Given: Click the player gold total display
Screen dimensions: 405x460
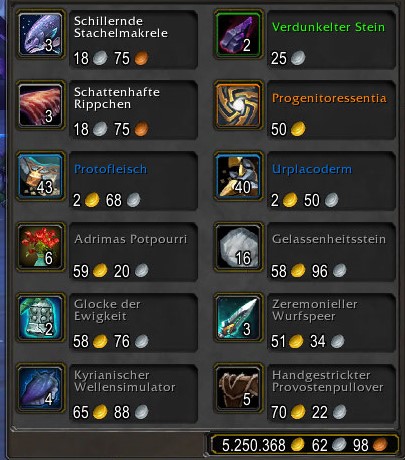Looking at the screenshot, I should coord(304,445).
